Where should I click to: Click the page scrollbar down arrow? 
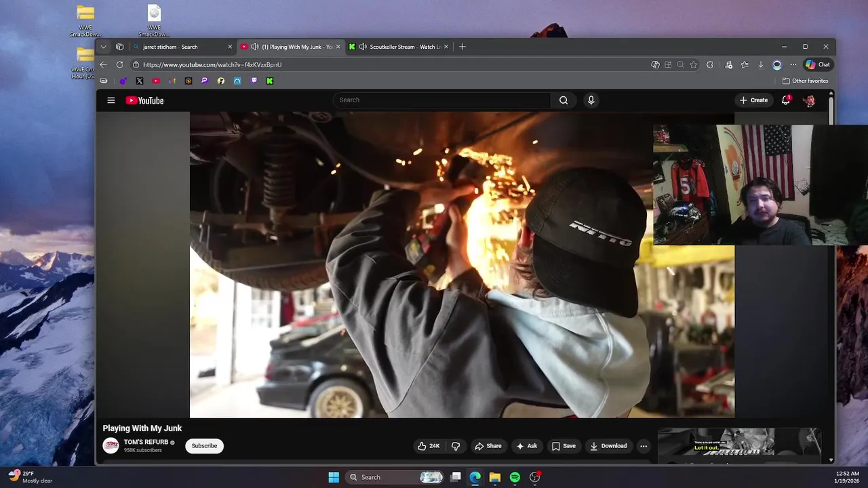(x=831, y=460)
